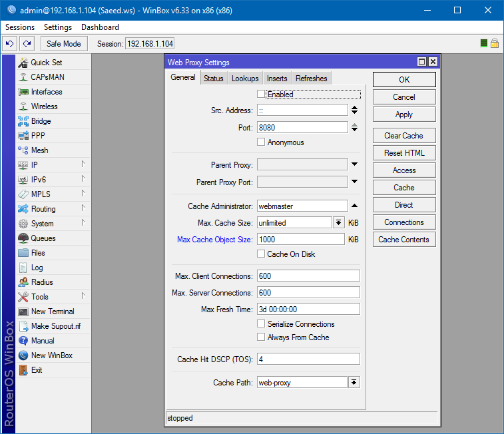
Task: Open the Log icon
Action: 23,268
